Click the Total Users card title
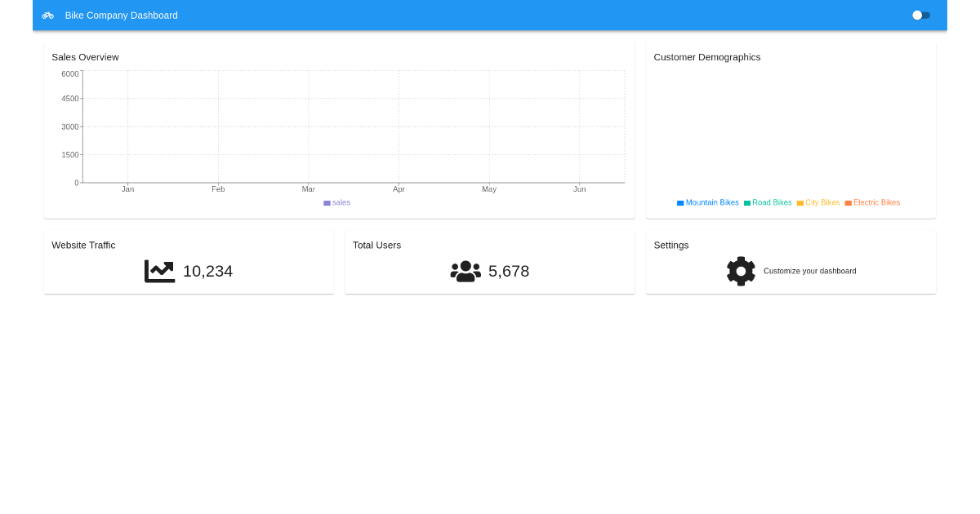 click(376, 245)
